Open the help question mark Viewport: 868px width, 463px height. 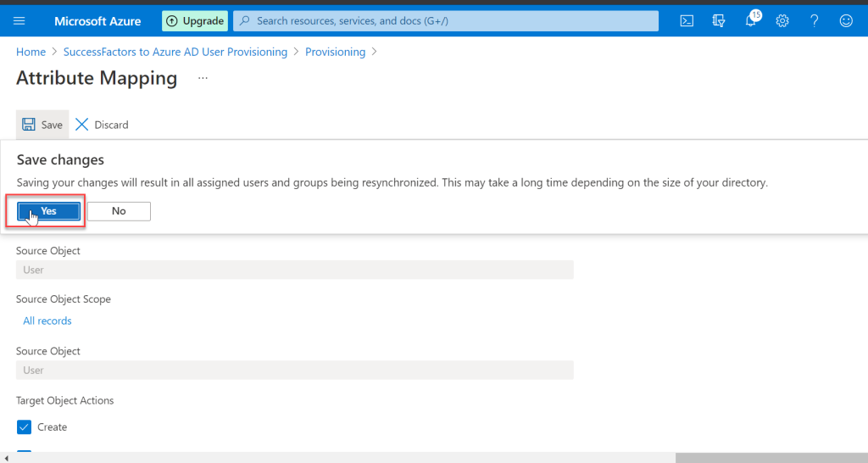pyautogui.click(x=815, y=21)
